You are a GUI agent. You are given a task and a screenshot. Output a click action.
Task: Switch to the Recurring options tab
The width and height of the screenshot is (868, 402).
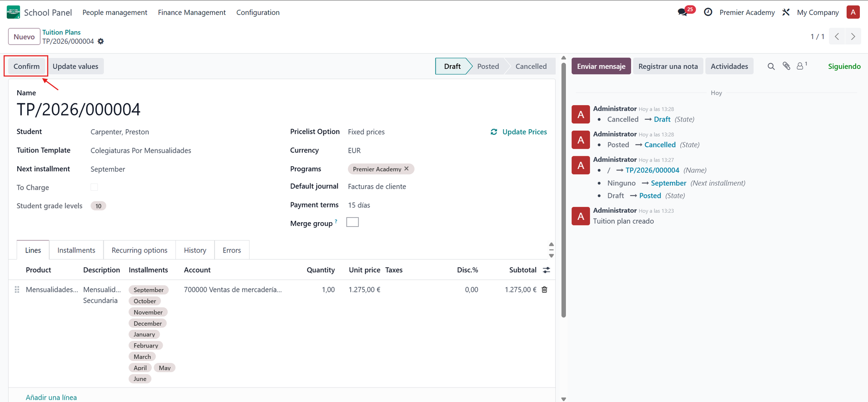point(139,250)
